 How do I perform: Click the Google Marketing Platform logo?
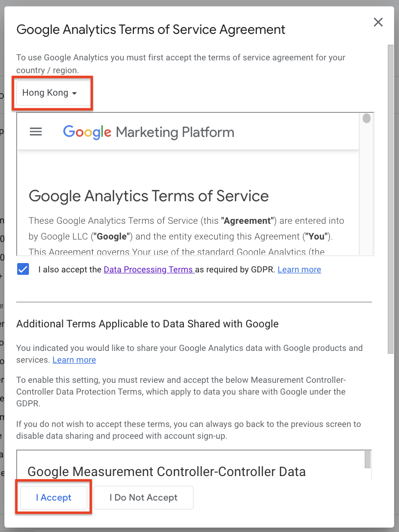click(149, 132)
